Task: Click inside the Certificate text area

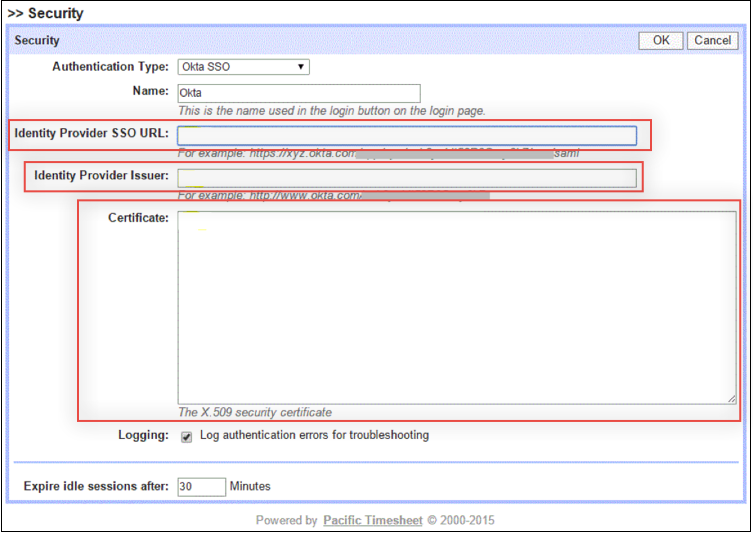Action: point(457,307)
